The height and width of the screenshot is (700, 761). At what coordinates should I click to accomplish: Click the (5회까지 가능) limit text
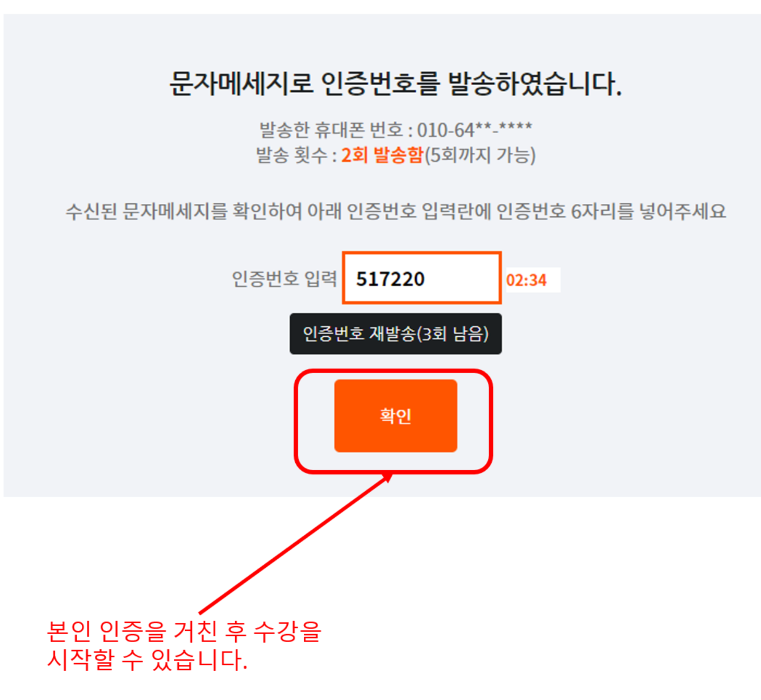[480, 155]
